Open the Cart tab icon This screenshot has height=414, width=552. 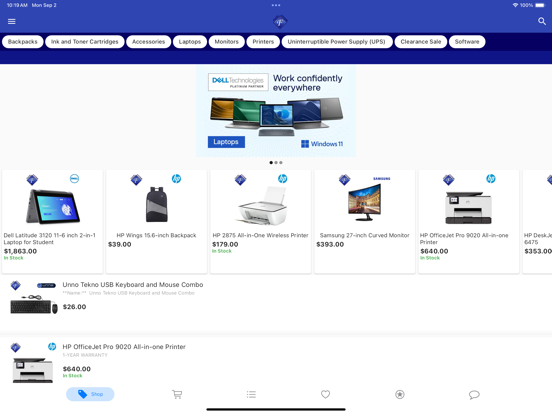pos(177,394)
